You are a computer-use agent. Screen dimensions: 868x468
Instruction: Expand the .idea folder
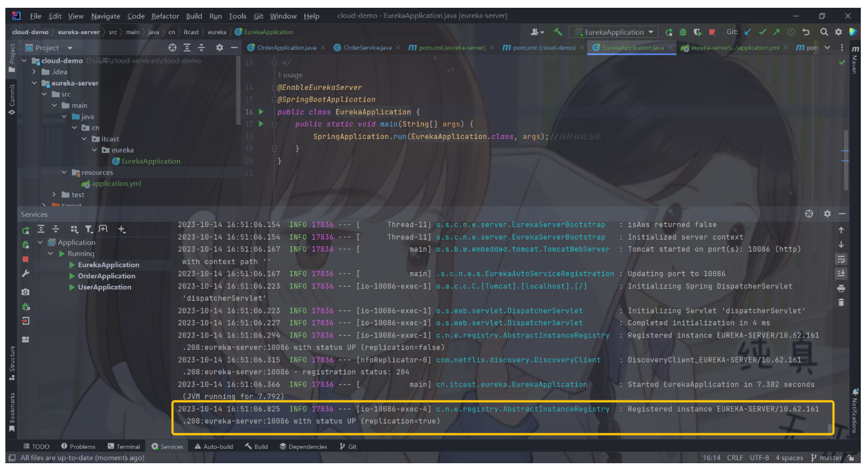35,72
